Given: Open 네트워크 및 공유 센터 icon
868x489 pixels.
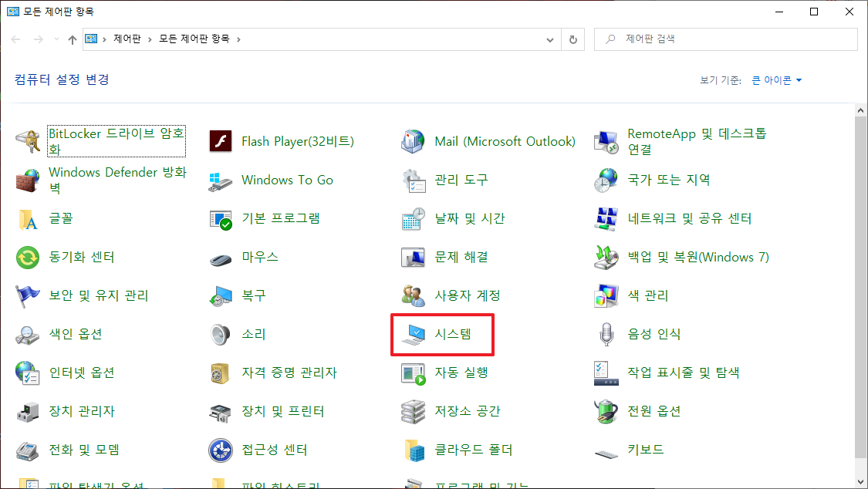Looking at the screenshot, I should (x=606, y=219).
